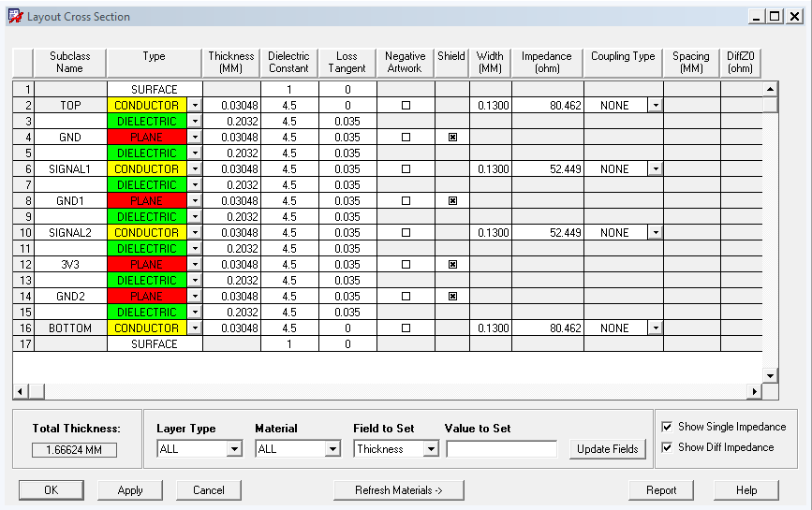Screen dimensions: 812x510
Task: Toggle Negative Artwork checkbox for GND layer
Action: [x=406, y=137]
